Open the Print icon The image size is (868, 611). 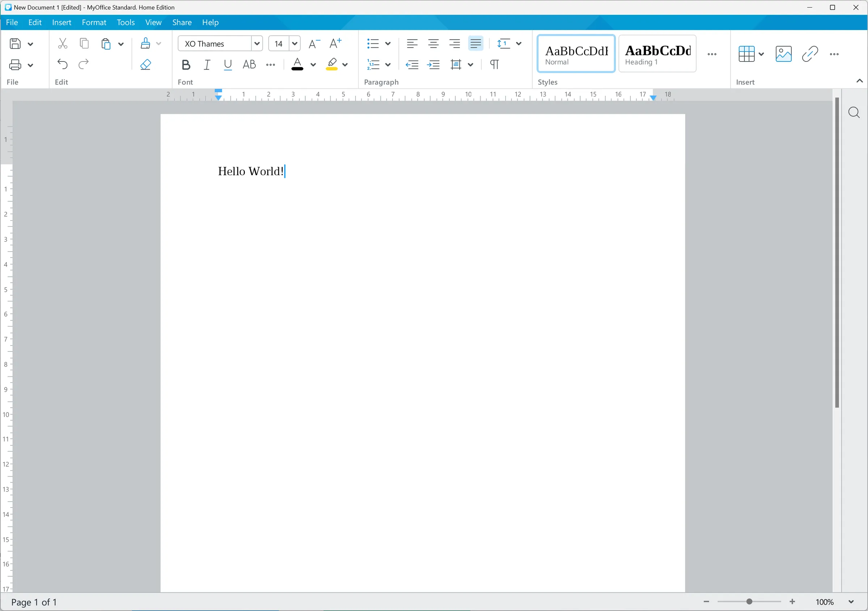point(15,64)
